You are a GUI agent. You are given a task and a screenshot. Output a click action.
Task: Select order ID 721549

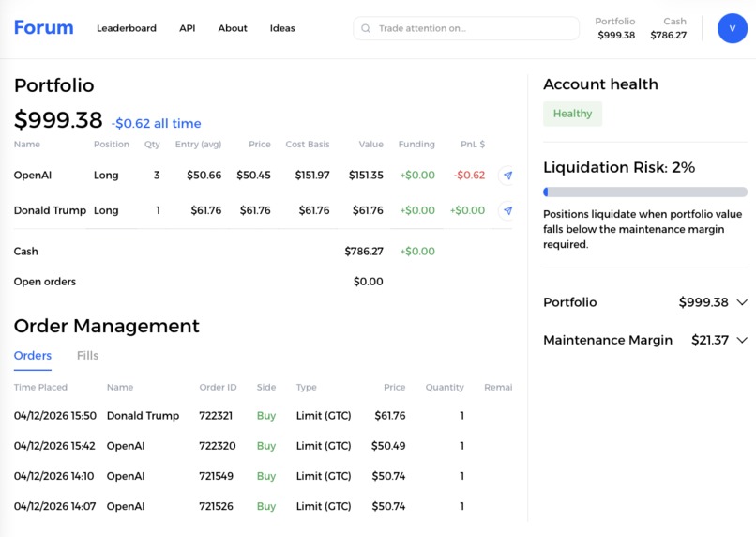tap(216, 476)
